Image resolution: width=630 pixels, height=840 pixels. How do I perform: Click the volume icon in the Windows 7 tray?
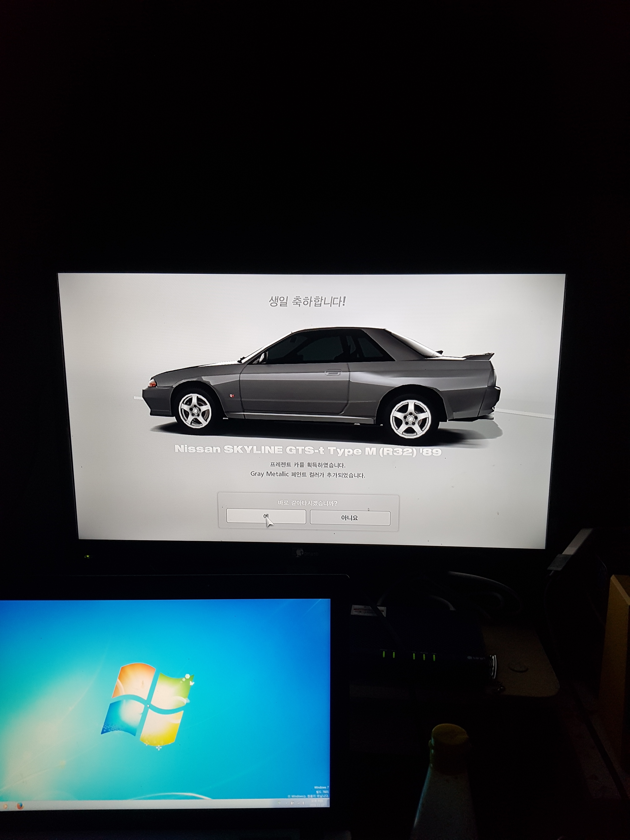tap(303, 803)
